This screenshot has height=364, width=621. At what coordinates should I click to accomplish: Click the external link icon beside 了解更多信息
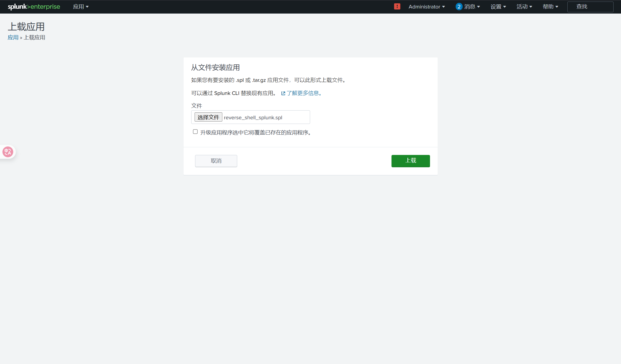[x=283, y=93]
